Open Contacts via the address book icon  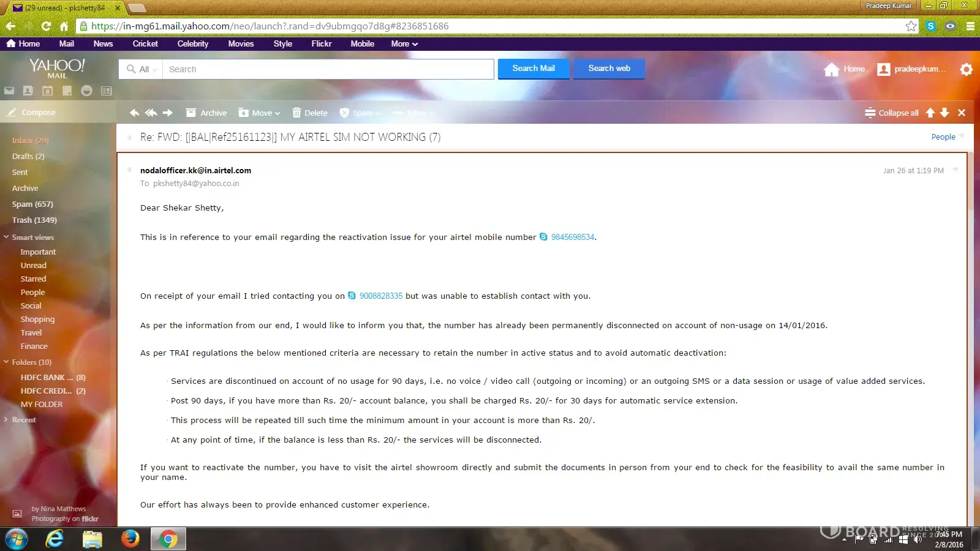click(28, 91)
